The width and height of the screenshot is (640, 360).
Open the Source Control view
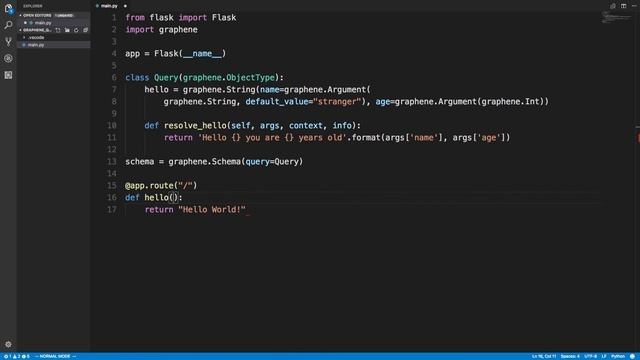(8, 42)
